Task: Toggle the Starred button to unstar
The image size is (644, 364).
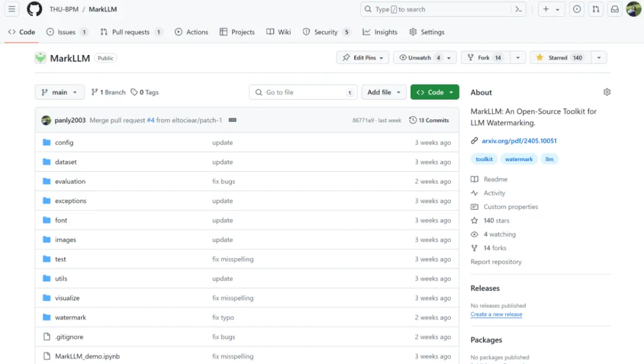Action: pyautogui.click(x=559, y=58)
